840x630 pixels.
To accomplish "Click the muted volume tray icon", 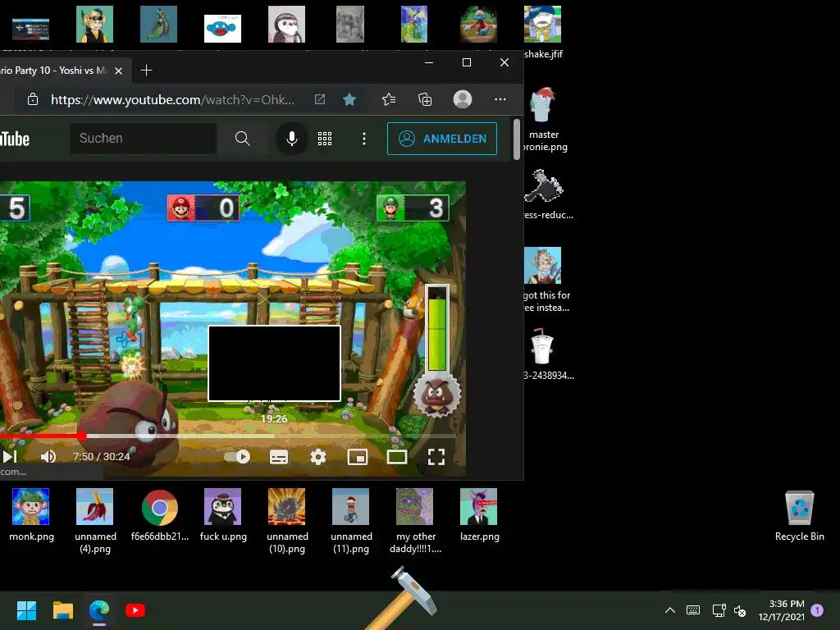I will (740, 610).
